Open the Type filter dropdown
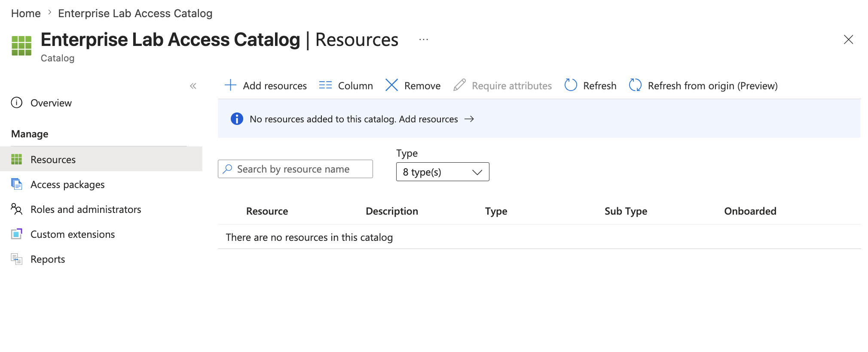The image size is (868, 352). pos(443,172)
